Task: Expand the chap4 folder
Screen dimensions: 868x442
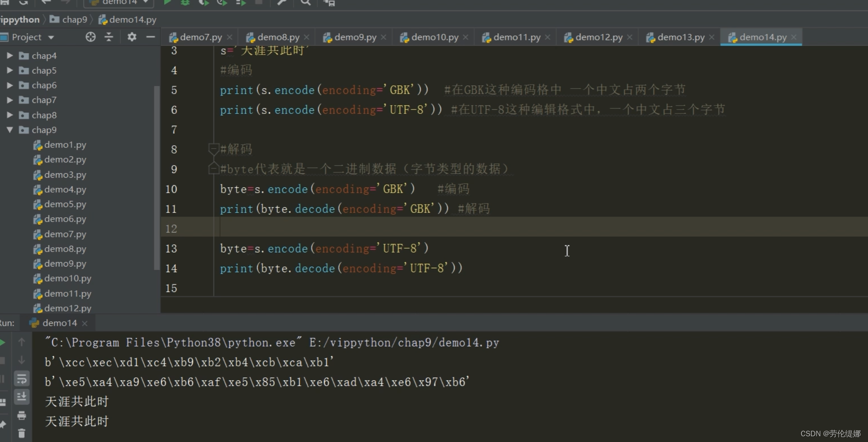Action: 10,55
